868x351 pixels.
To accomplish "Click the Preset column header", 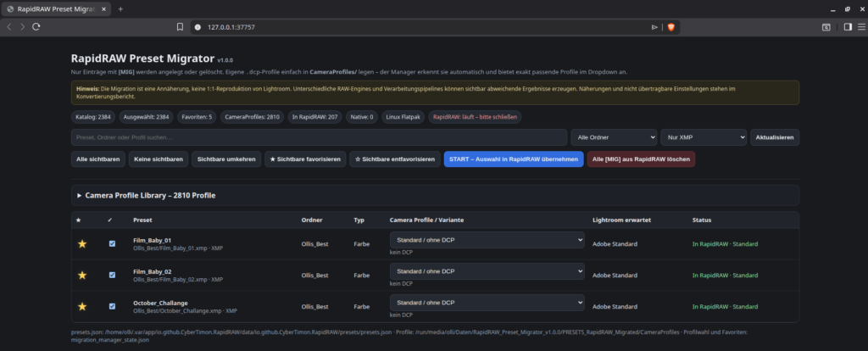I will click(142, 220).
